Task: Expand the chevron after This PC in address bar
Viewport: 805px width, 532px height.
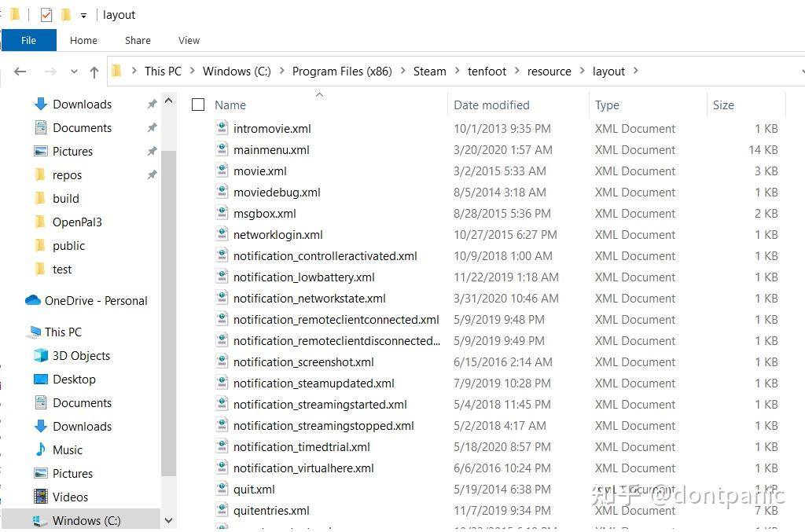Action: point(192,71)
